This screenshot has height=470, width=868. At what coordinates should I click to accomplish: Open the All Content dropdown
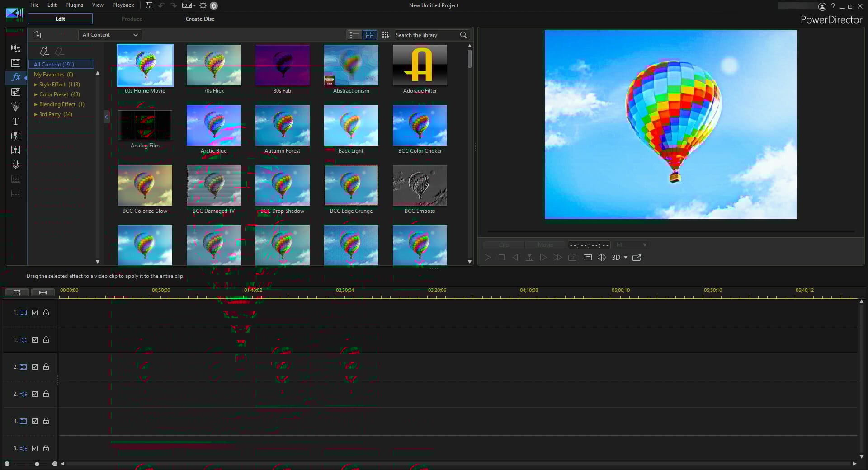[110, 35]
